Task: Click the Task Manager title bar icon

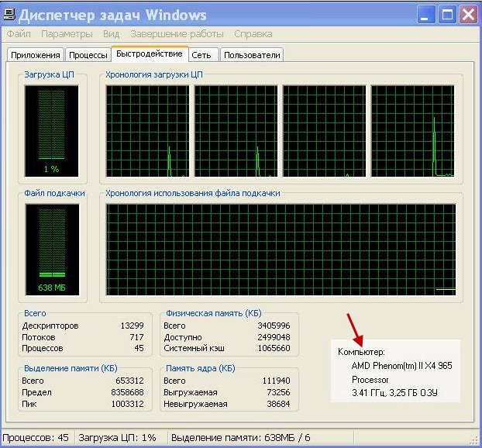Action: coord(9,15)
